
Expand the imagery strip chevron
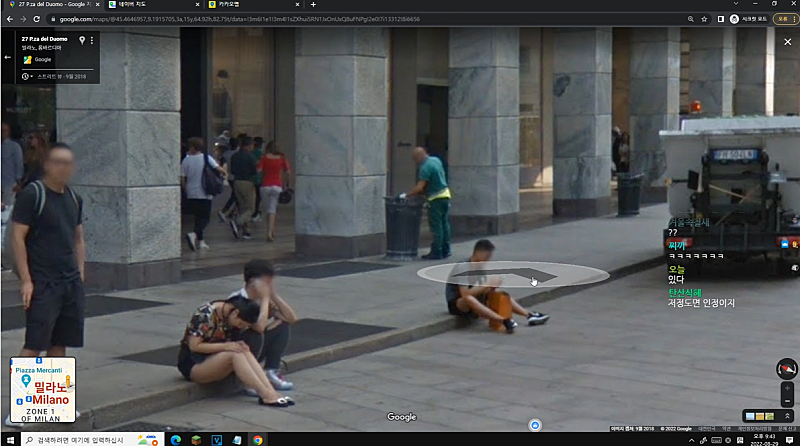(x=787, y=416)
